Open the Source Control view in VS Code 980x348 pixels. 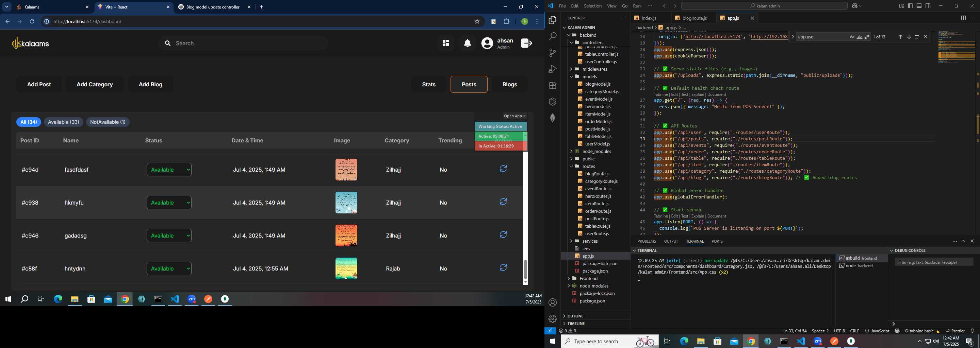[552, 53]
